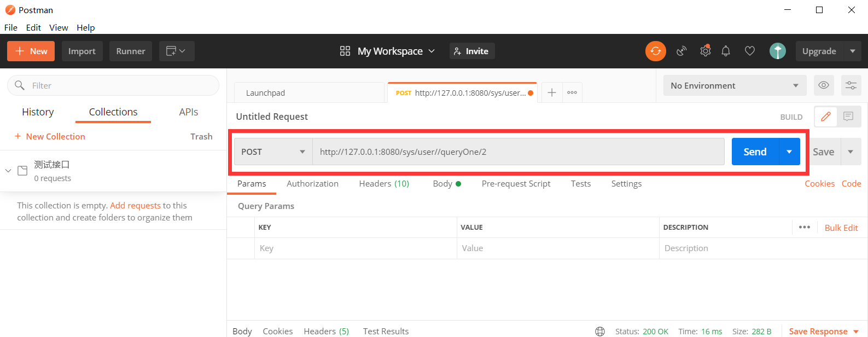Click the filter search magnifier icon
868x337 pixels.
[x=20, y=85]
